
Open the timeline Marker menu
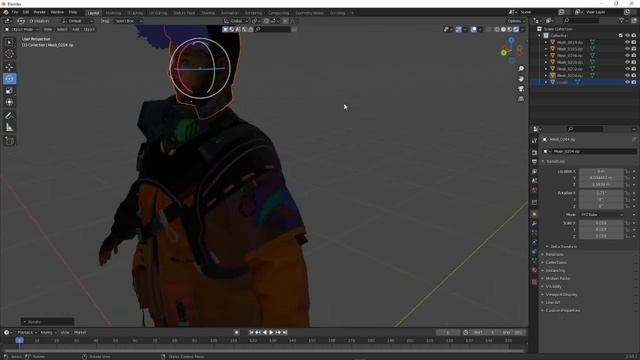(80, 333)
